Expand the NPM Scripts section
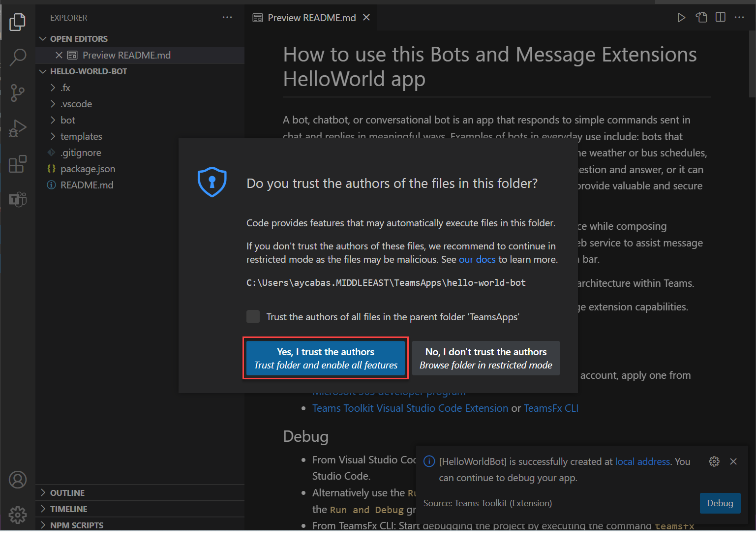 tap(140, 525)
